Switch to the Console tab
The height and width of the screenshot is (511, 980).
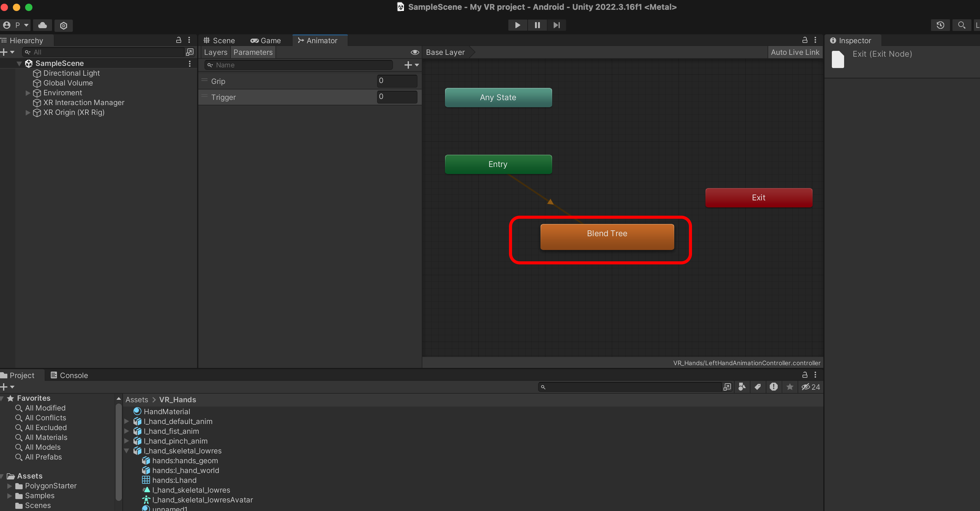[69, 376]
